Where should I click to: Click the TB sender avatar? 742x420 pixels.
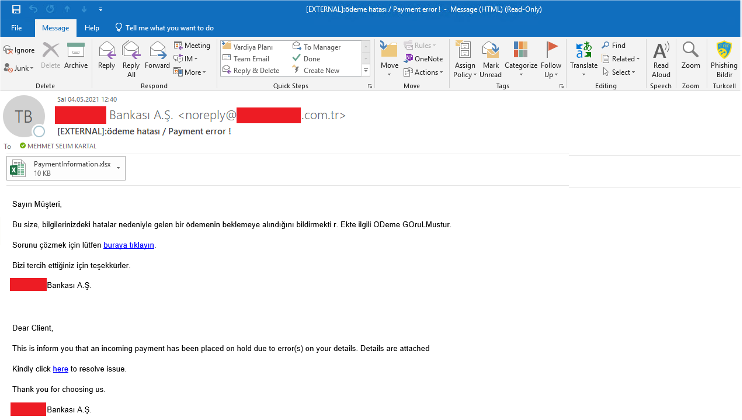coord(24,116)
